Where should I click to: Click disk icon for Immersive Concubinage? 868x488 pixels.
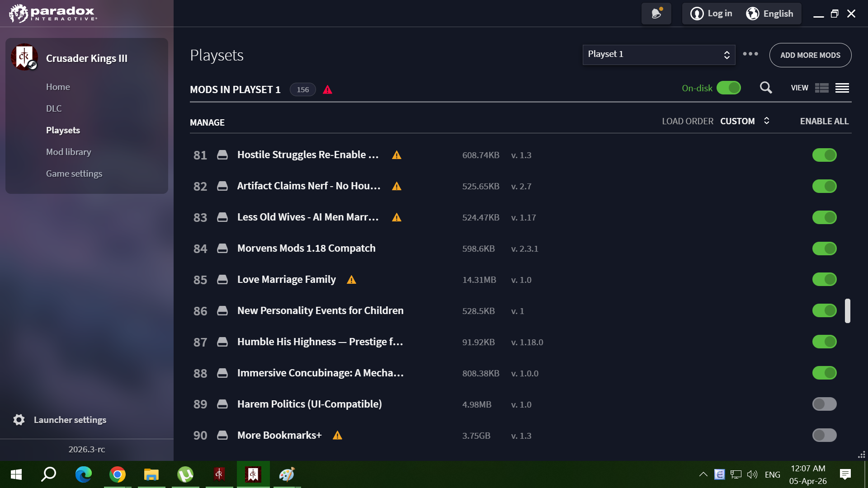[x=222, y=373]
